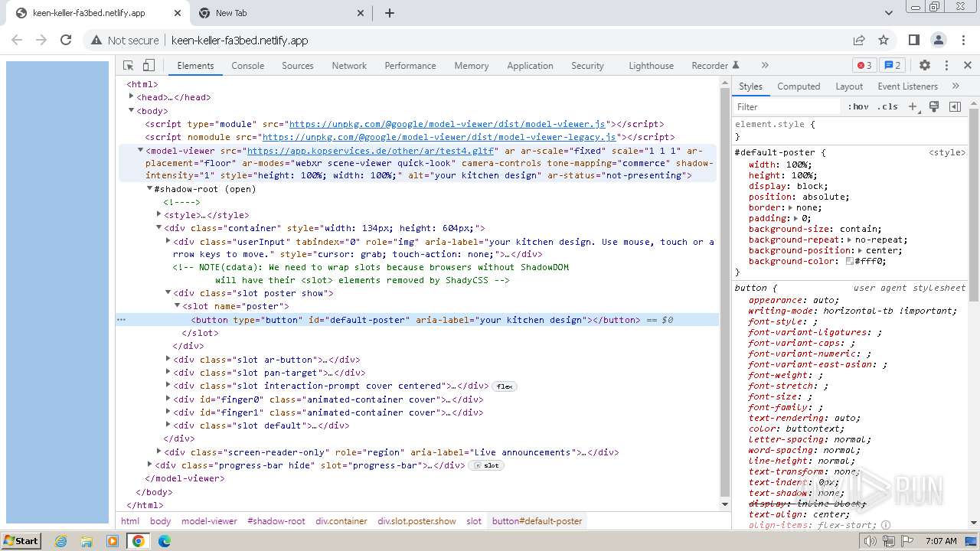This screenshot has height=551, width=980.
Task: Open browser tab search dropdown
Action: click(889, 13)
